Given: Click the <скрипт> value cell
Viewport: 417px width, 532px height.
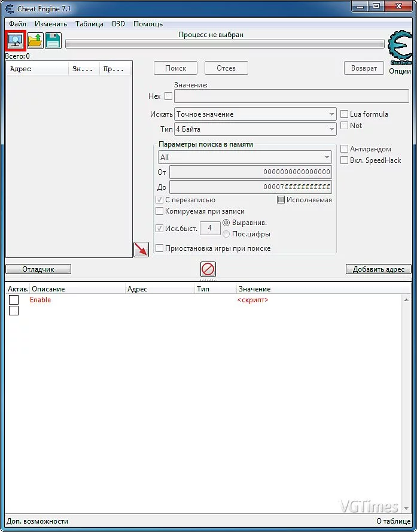Looking at the screenshot, I should (253, 300).
